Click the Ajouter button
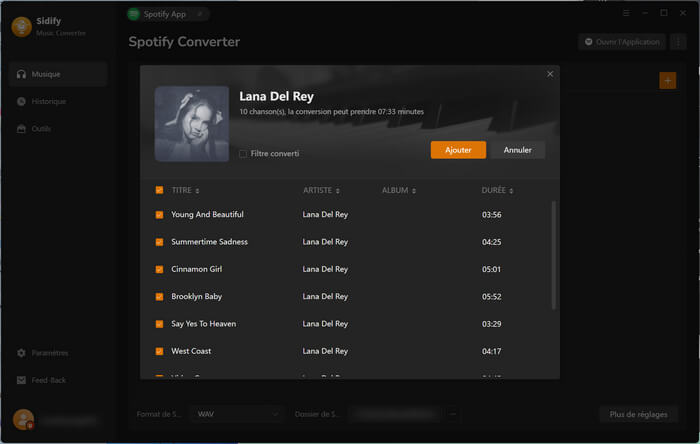Viewport: 700px width, 444px height. (x=458, y=150)
